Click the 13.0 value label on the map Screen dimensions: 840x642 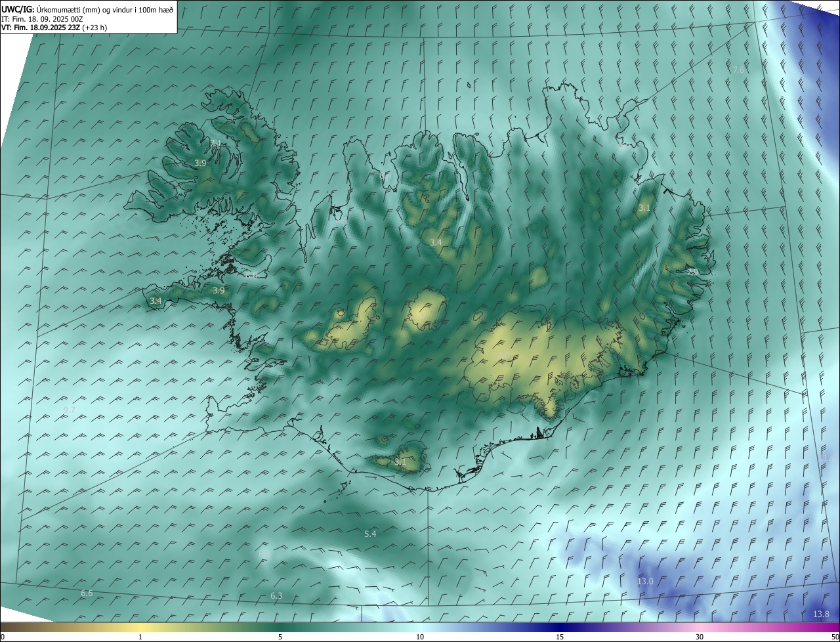[645, 582]
